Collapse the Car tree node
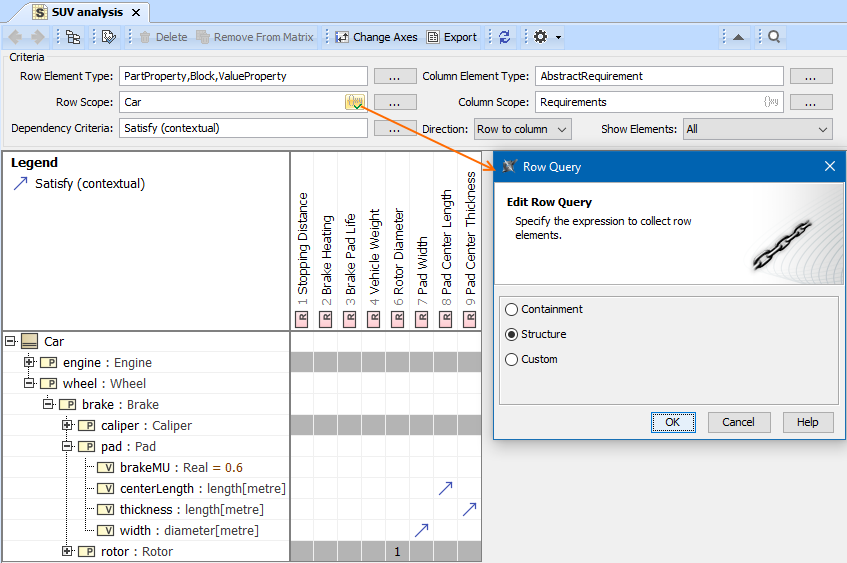 [x=10, y=341]
